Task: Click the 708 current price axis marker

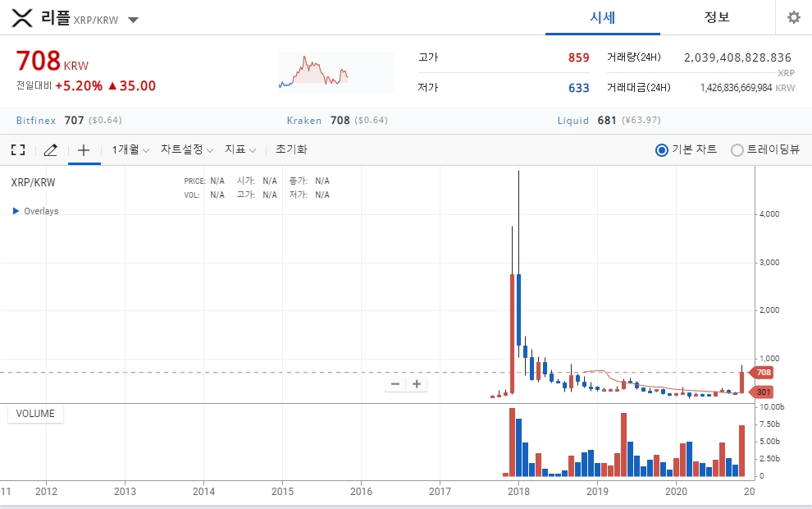Action: [762, 372]
